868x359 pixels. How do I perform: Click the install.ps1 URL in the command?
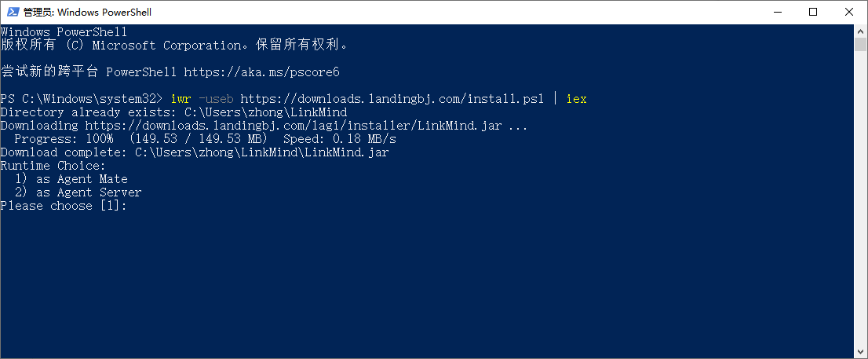pyautogui.click(x=393, y=99)
